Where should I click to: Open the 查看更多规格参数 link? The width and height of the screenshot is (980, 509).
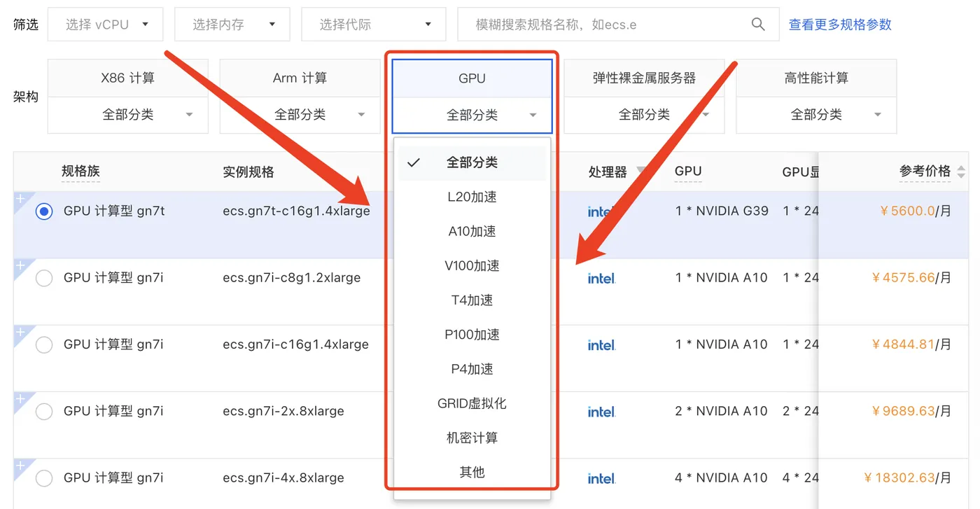point(839,24)
